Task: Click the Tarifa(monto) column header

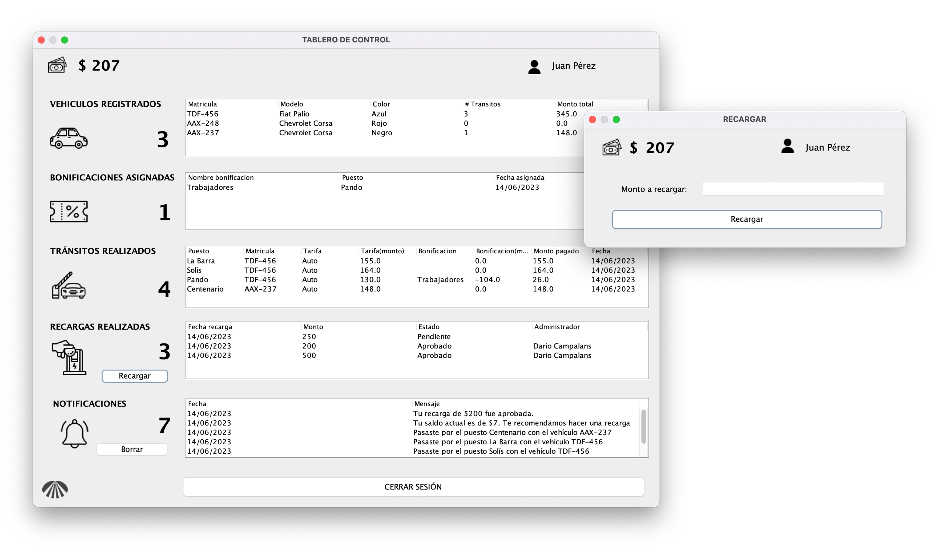Action: click(388, 251)
